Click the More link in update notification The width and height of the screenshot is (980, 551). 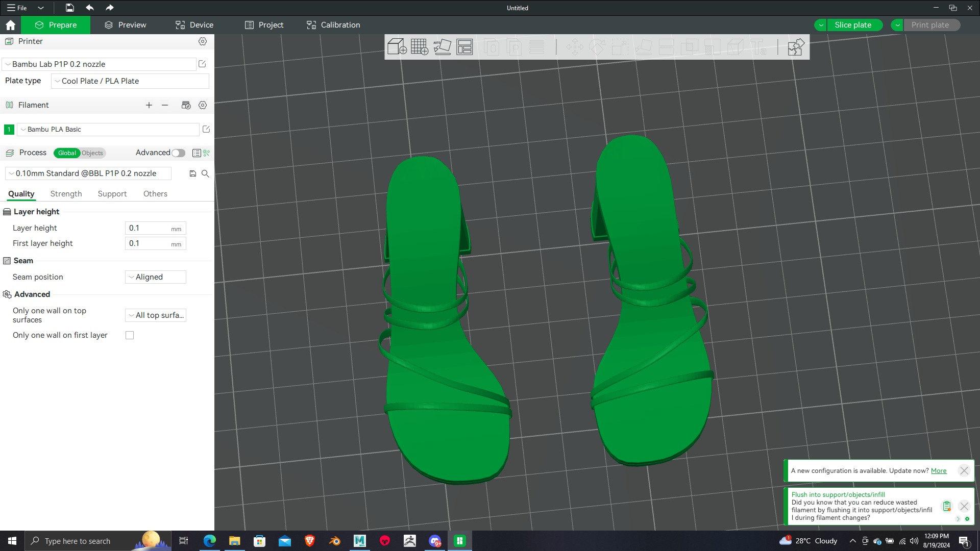coord(939,471)
